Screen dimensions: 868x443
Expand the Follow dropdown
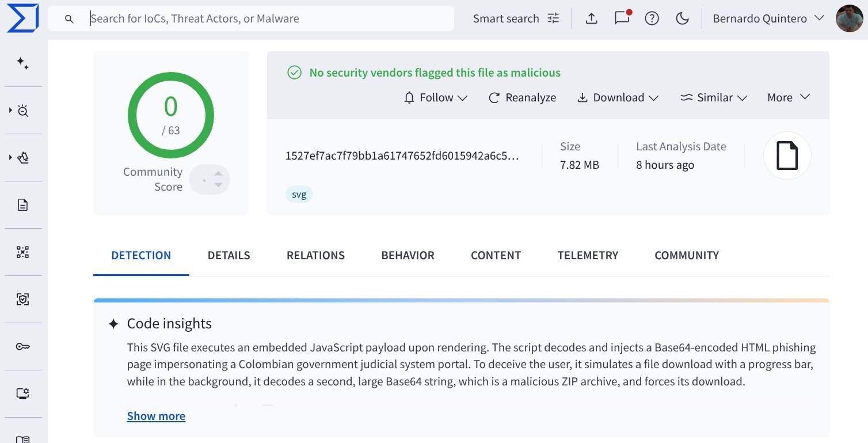point(436,98)
